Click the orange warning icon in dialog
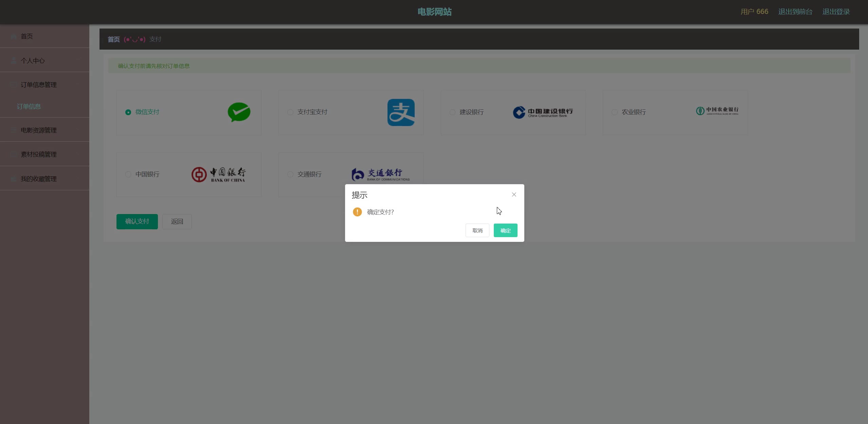Viewport: 868px width, 424px height. pos(357,212)
